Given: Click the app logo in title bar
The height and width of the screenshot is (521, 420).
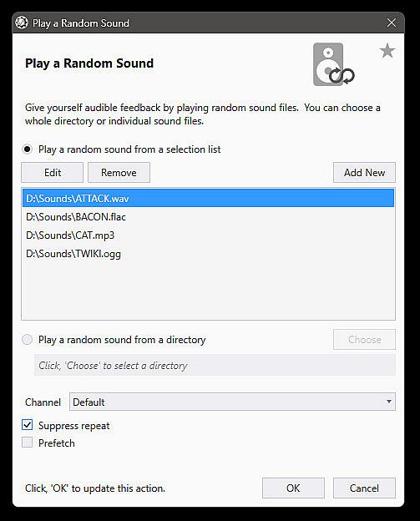Looking at the screenshot, I should pos(22,23).
